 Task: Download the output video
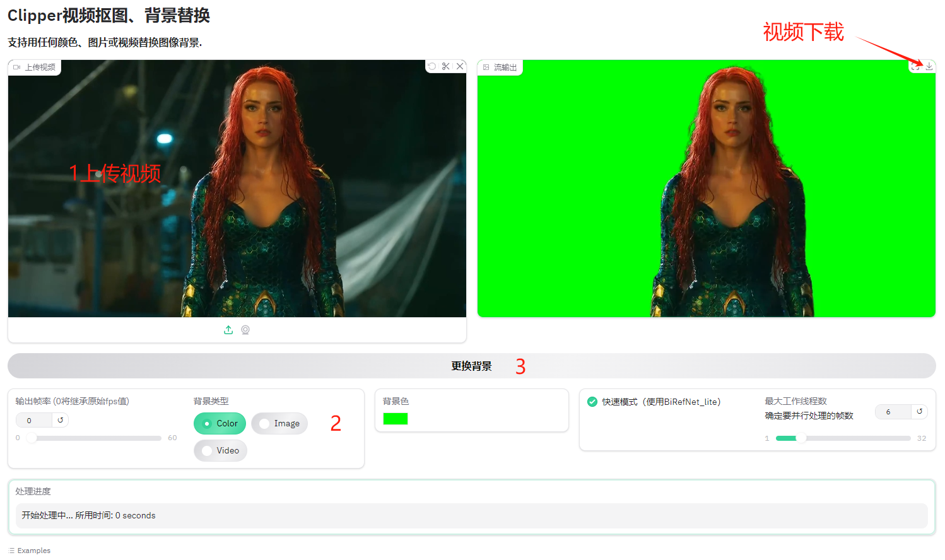[x=929, y=66]
